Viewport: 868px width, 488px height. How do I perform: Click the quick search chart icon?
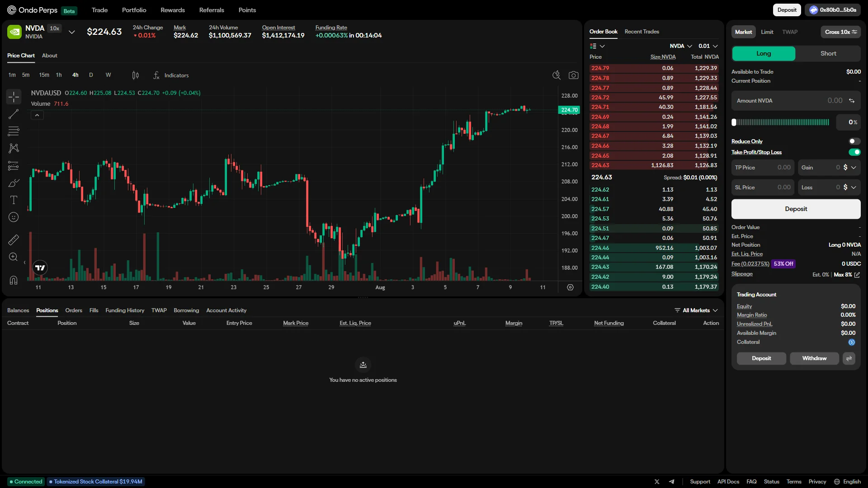click(x=557, y=75)
